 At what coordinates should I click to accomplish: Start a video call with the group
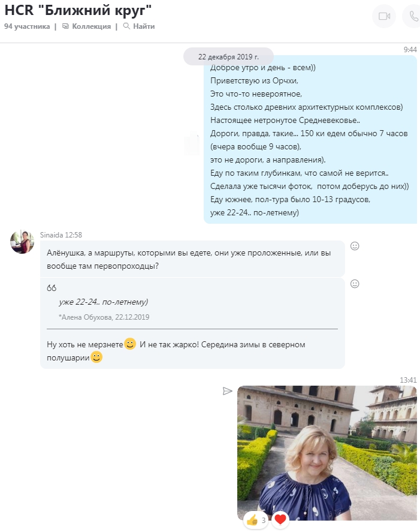tap(384, 16)
